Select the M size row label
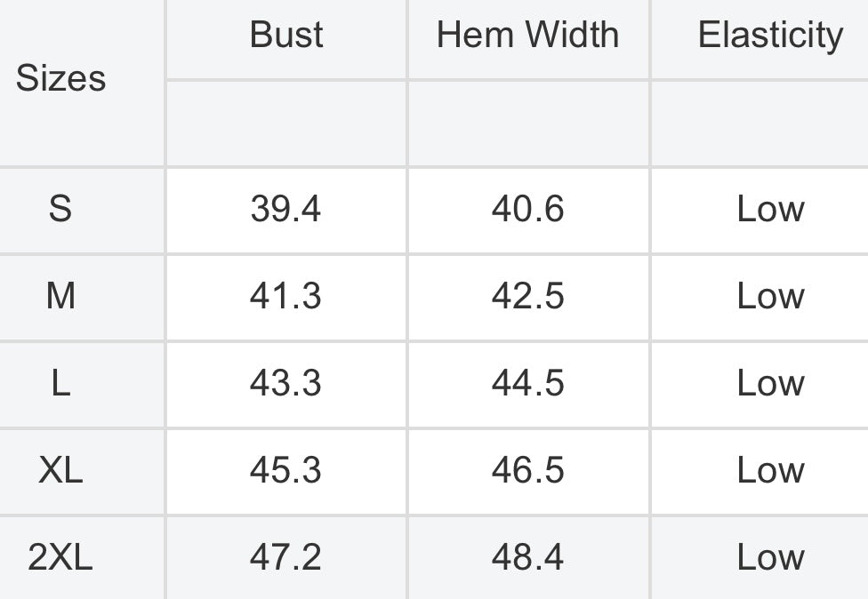Viewport: 868px width, 599px height. coord(60,296)
